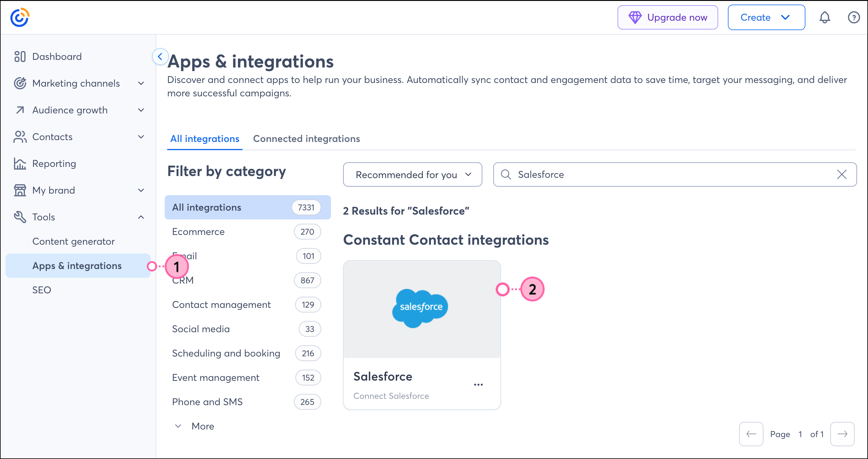
Task: Switch to Connected integrations tab
Action: click(306, 139)
